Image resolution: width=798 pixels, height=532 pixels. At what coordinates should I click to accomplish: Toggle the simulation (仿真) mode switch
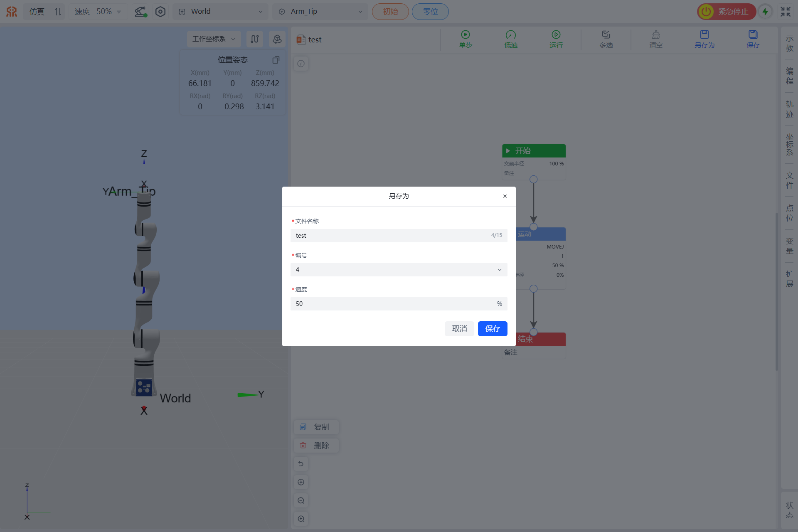point(58,12)
